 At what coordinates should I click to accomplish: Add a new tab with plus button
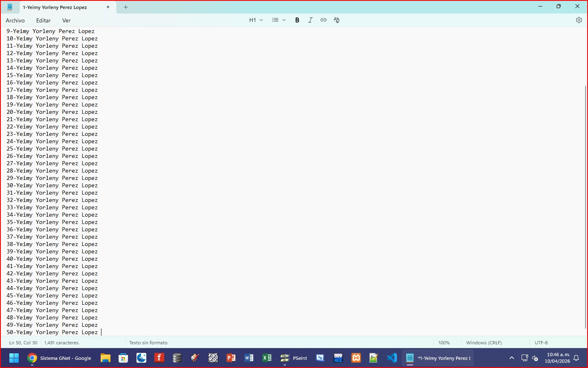126,7
